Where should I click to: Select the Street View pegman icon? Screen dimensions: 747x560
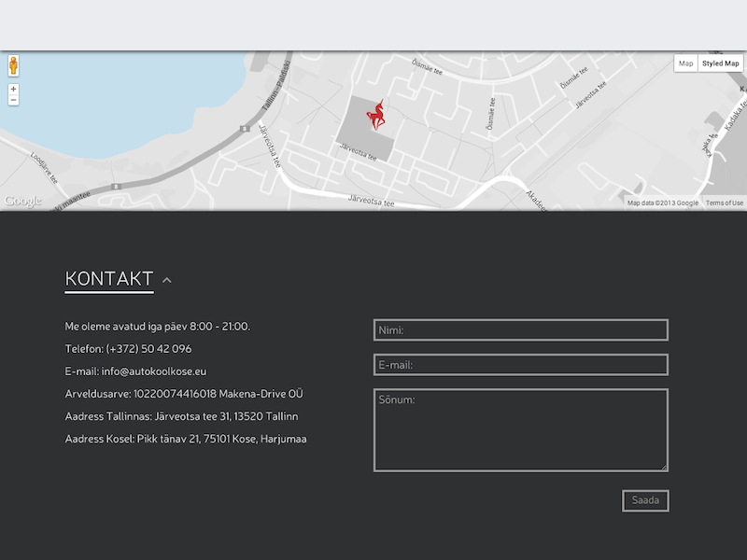[12, 64]
